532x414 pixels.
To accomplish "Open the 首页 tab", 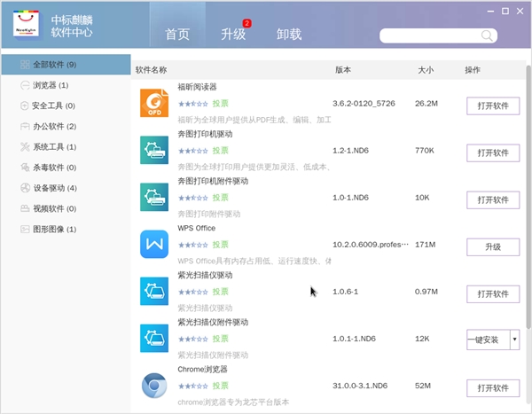I will pos(177,35).
